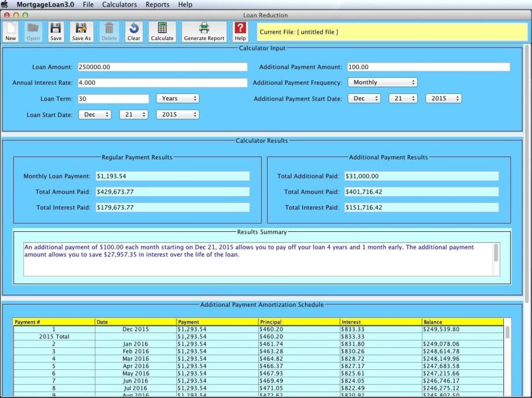This screenshot has width=532, height=398.
Task: Select the Apr 2016 date cell
Action: [x=136, y=366]
